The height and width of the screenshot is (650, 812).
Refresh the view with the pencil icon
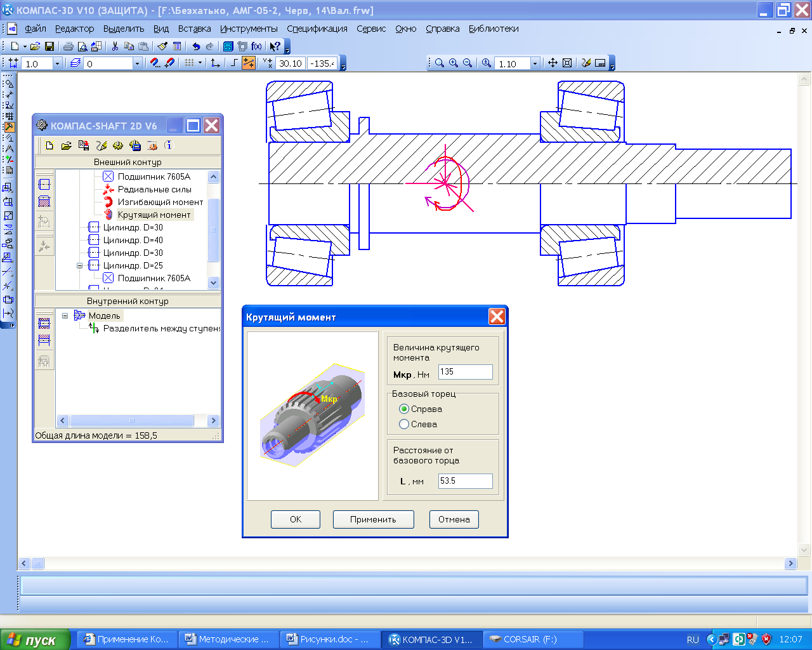pos(586,63)
